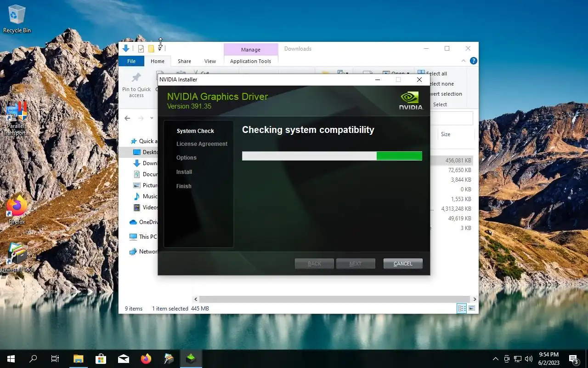Image resolution: width=588 pixels, height=368 pixels.
Task: Select OneDrive in Explorer navigation pane
Action: pos(143,222)
